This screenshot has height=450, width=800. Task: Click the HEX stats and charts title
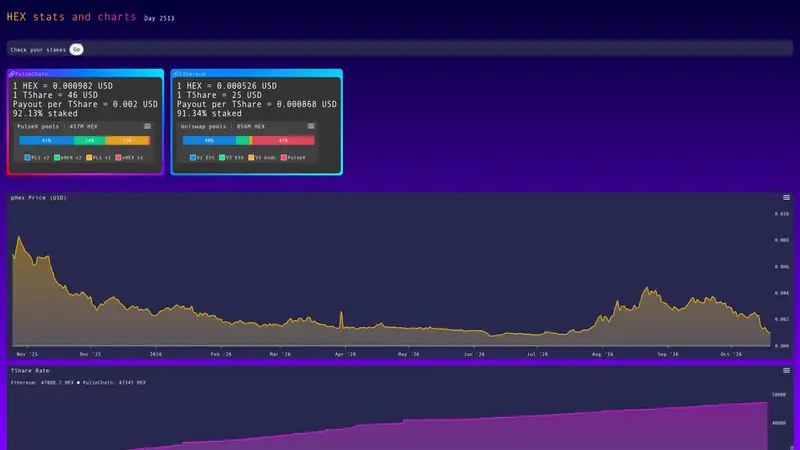pos(71,17)
